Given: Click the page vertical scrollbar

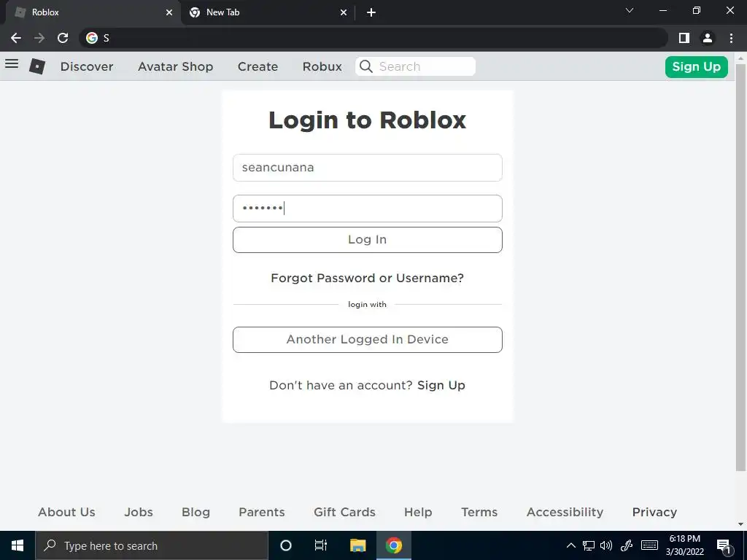Looking at the screenshot, I should 740,267.
